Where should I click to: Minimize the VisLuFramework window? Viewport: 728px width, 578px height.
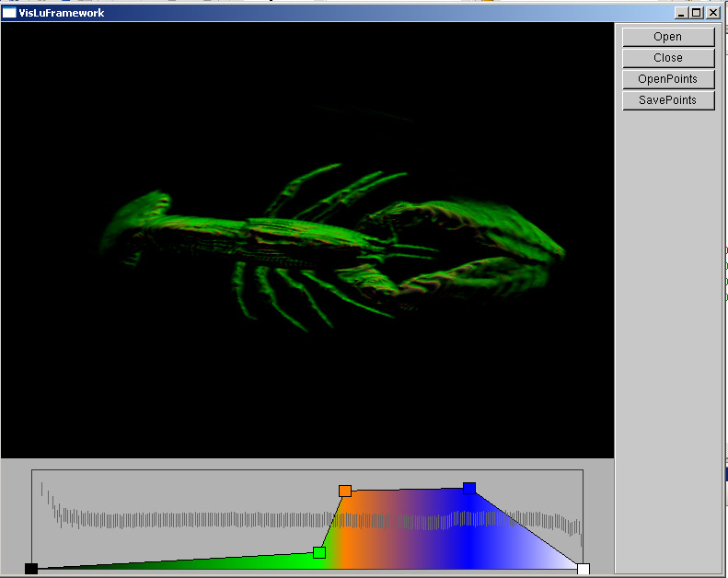pyautogui.click(x=681, y=13)
